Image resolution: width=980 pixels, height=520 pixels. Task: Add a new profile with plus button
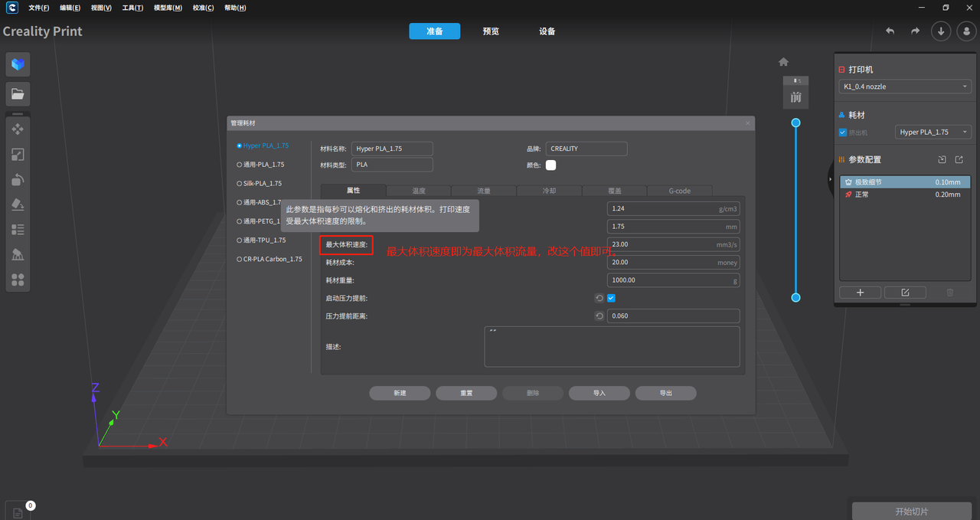click(860, 293)
